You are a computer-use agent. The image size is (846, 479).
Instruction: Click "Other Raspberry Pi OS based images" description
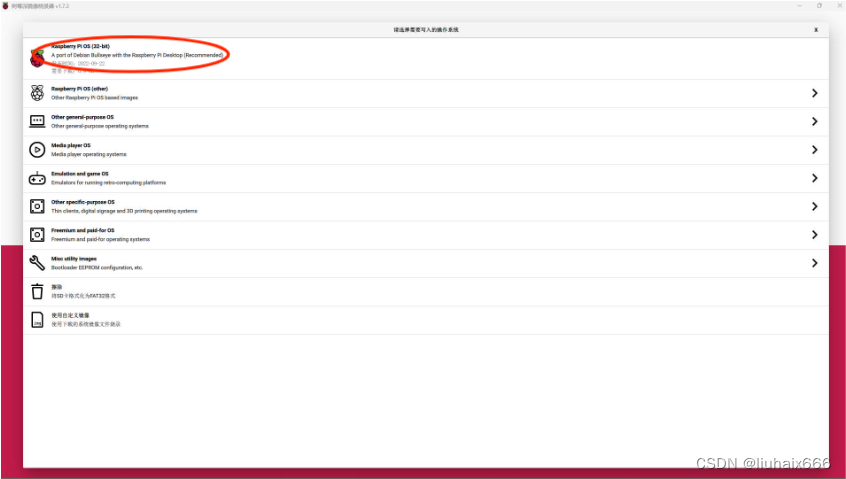(94, 98)
